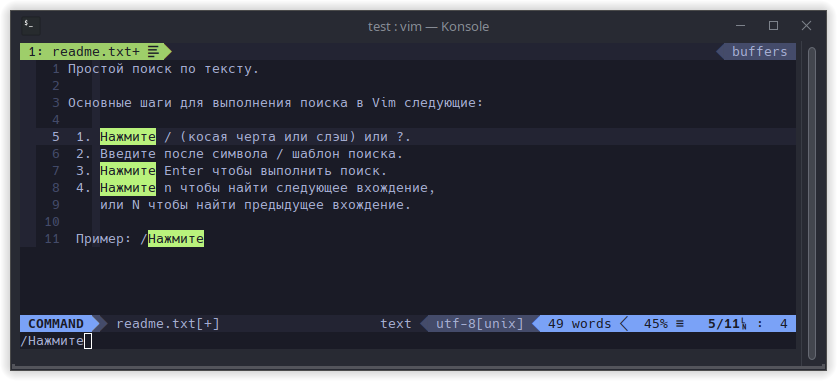This screenshot has height=381, width=837.
Task: Click line 1 text 'Простой поиск по тексту.'
Action: click(x=163, y=69)
